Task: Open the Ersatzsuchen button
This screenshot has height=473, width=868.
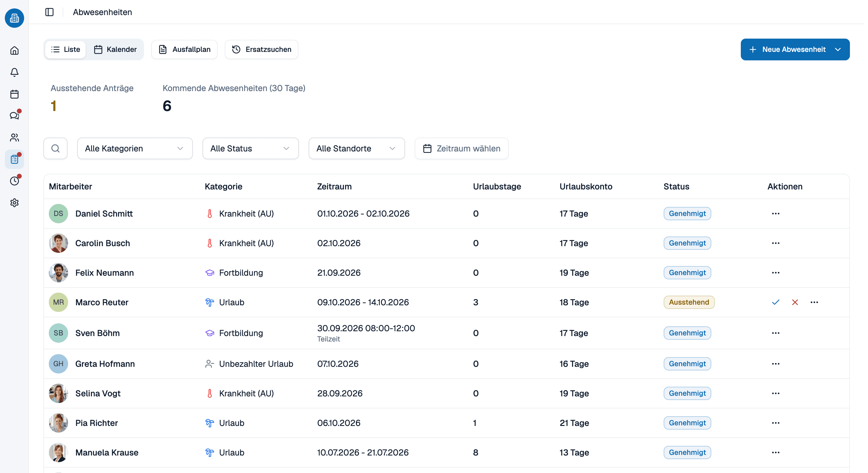Action: pyautogui.click(x=262, y=49)
